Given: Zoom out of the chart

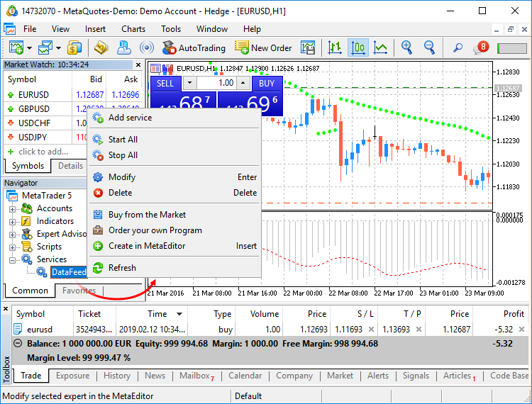Looking at the screenshot, I should pyautogui.click(x=429, y=47).
